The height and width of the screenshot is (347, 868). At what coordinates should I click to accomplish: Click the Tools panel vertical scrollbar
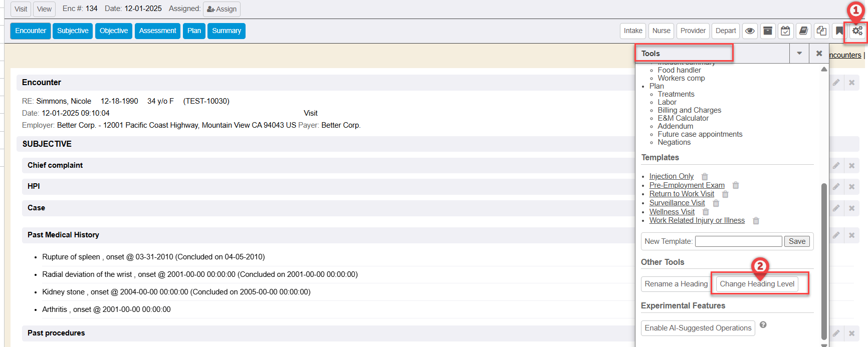pyautogui.click(x=824, y=260)
